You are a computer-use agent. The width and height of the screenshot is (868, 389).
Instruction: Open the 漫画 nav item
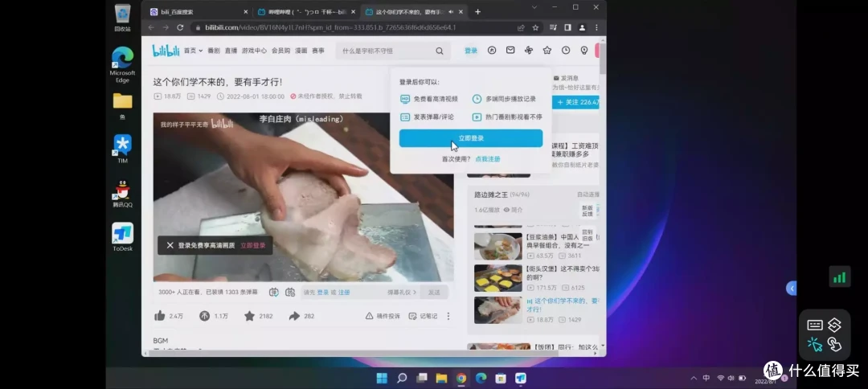(301, 51)
